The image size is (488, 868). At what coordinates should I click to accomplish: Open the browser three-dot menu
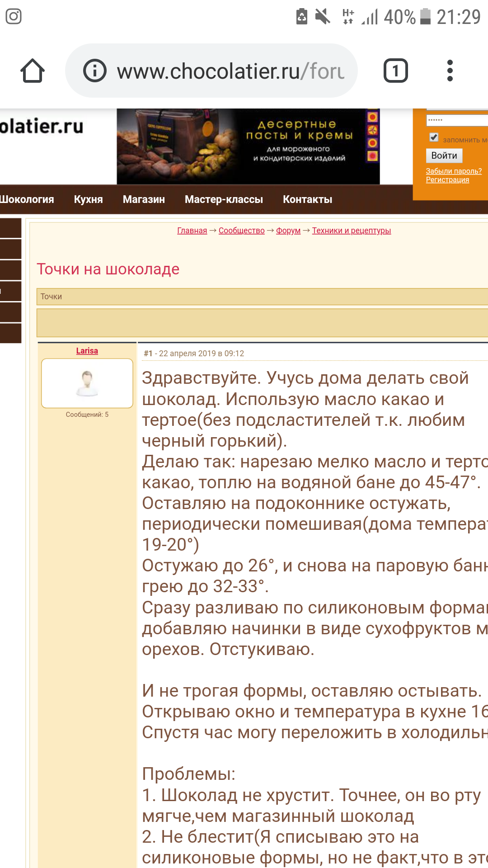[449, 71]
